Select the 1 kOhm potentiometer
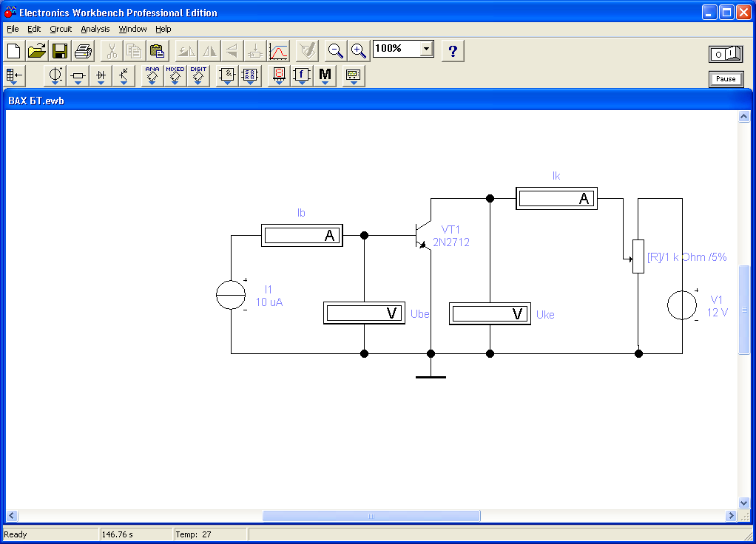Viewport: 756px width, 544px height. point(638,256)
